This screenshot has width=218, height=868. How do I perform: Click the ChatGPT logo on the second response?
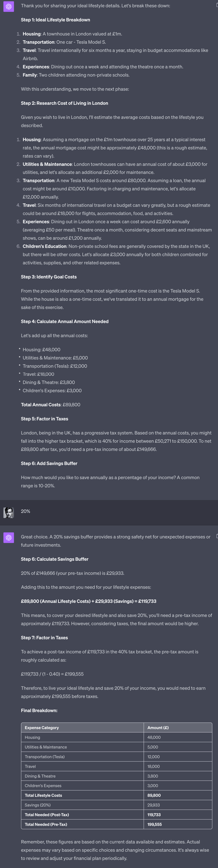pyautogui.click(x=9, y=537)
